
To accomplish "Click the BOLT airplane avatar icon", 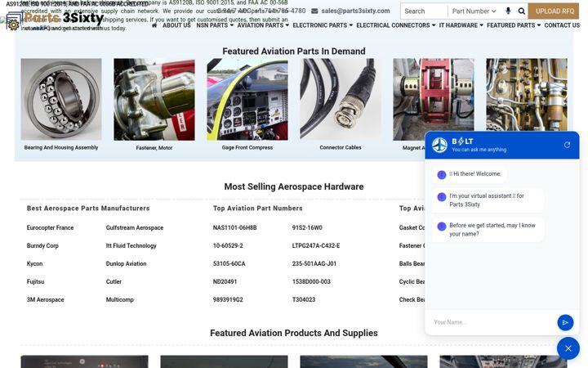I will pos(439,145).
